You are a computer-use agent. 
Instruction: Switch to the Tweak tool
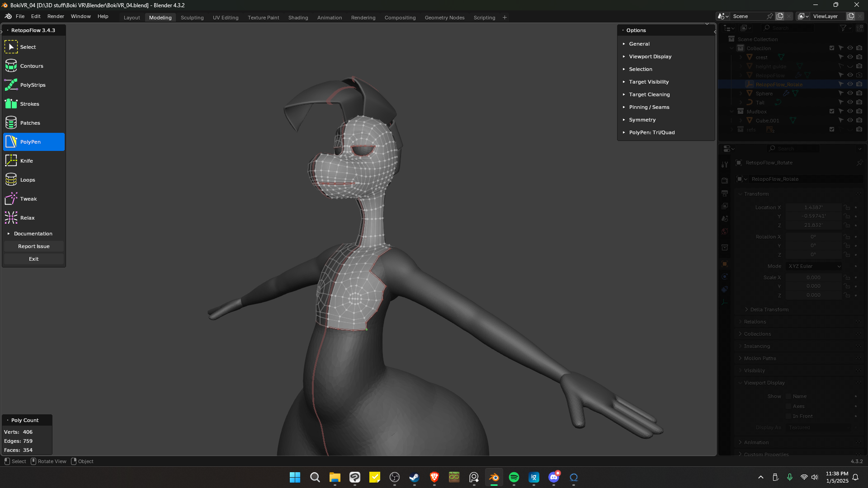tap(34, 199)
